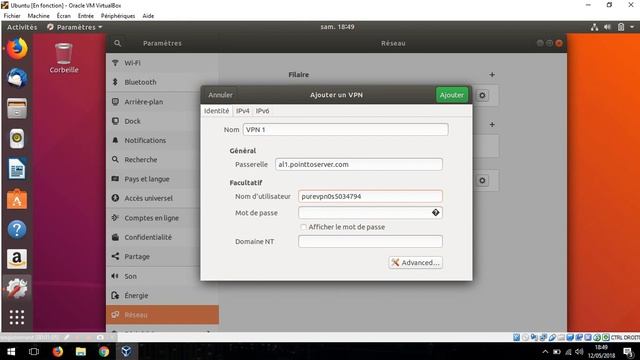The width and height of the screenshot is (640, 360).
Task: Click Annuler to cancel VPN dialog
Action: pos(220,95)
